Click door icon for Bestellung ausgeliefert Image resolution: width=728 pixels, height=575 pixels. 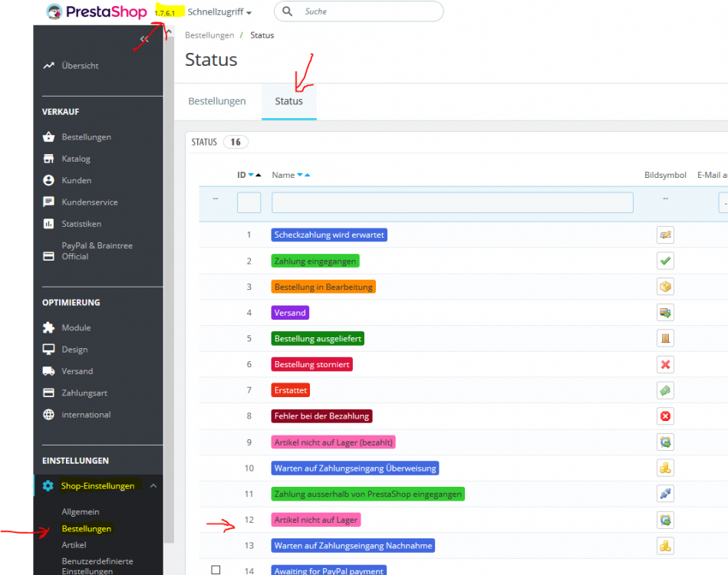pyautogui.click(x=665, y=338)
